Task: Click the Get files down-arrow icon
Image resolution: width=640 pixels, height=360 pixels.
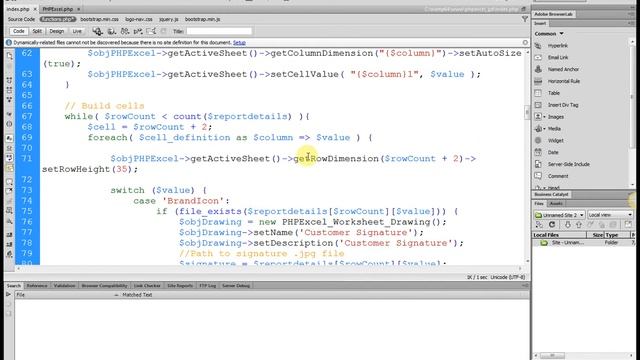Action: [567, 224]
